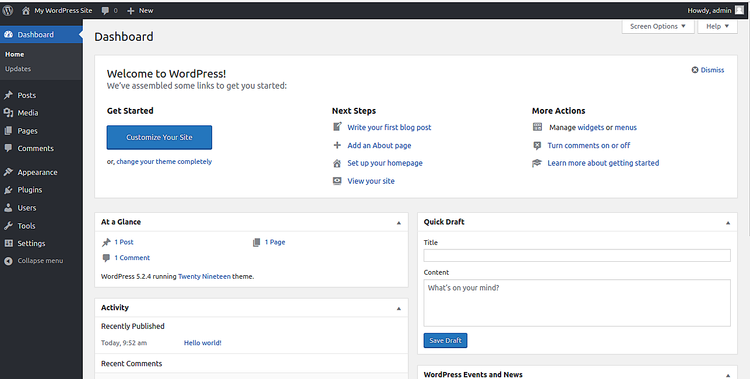Click the Appearance paintbrush icon
This screenshot has height=379, width=750.
[8, 172]
